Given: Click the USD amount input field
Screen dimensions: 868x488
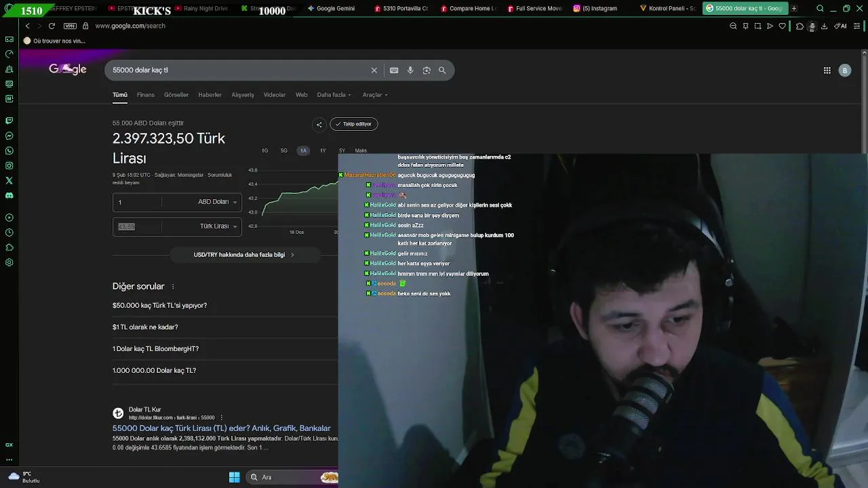Looking at the screenshot, I should point(138,202).
